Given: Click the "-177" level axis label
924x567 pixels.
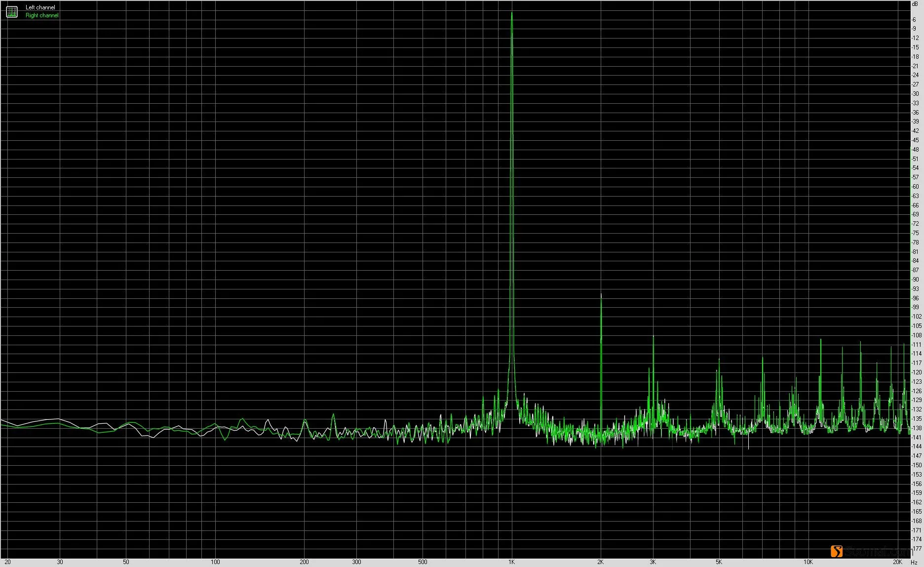Looking at the screenshot, I should (x=917, y=549).
